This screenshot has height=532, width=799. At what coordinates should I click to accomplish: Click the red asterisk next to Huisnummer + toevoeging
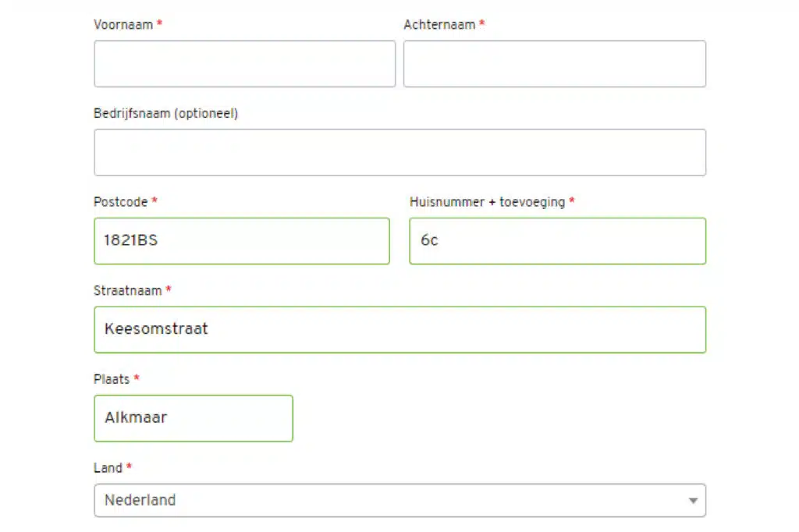tap(572, 201)
